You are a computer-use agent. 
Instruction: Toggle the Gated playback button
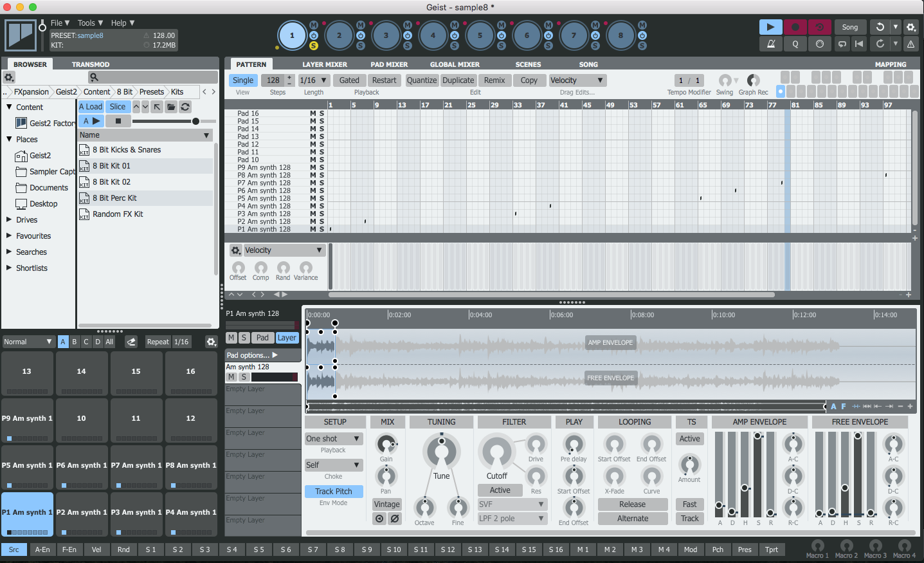click(349, 80)
